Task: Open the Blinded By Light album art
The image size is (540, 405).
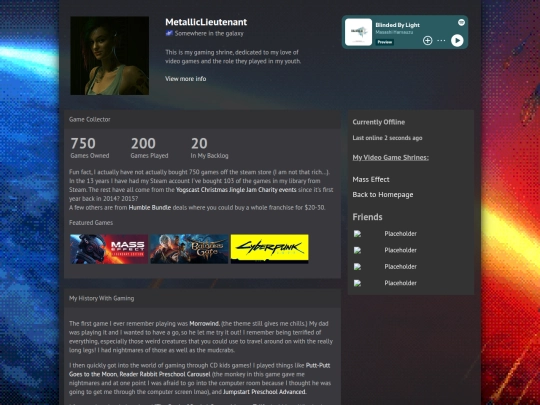Action: 358,32
